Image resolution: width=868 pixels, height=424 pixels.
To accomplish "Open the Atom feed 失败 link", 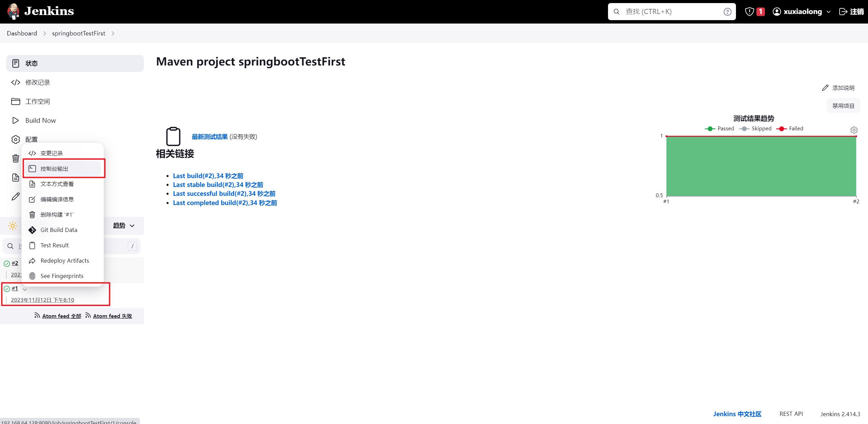I will coord(112,316).
